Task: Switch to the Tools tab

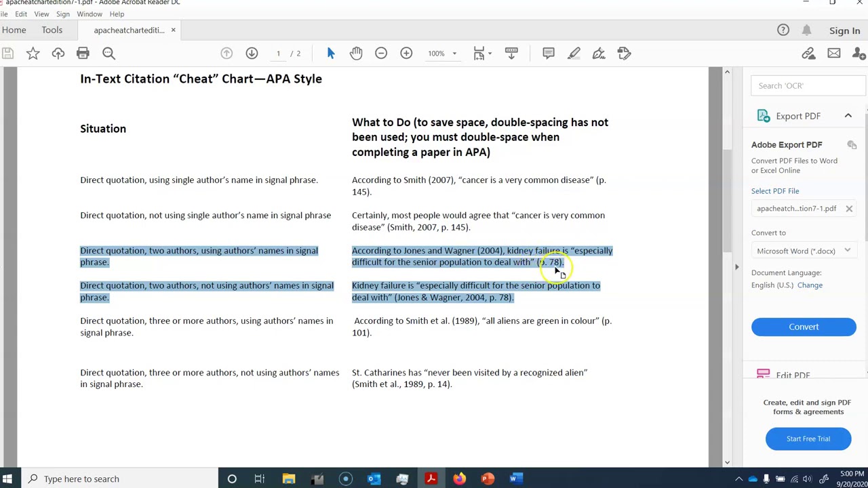Action: click(52, 30)
